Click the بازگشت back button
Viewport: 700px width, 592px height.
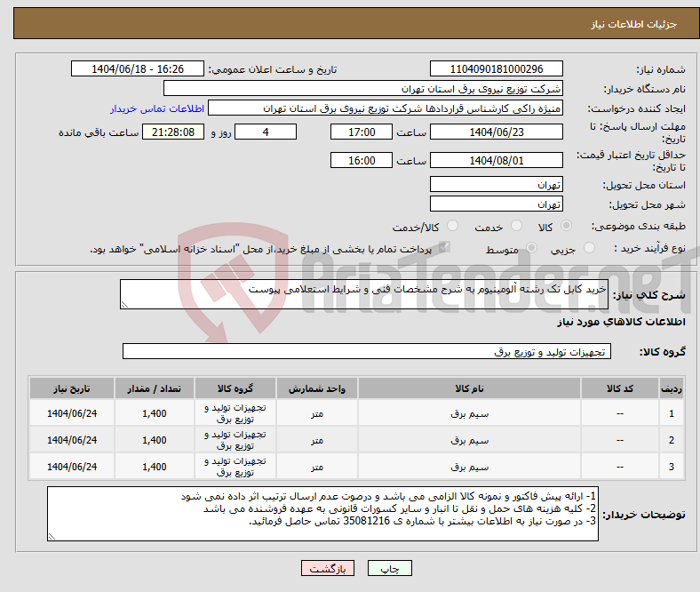coord(328,568)
